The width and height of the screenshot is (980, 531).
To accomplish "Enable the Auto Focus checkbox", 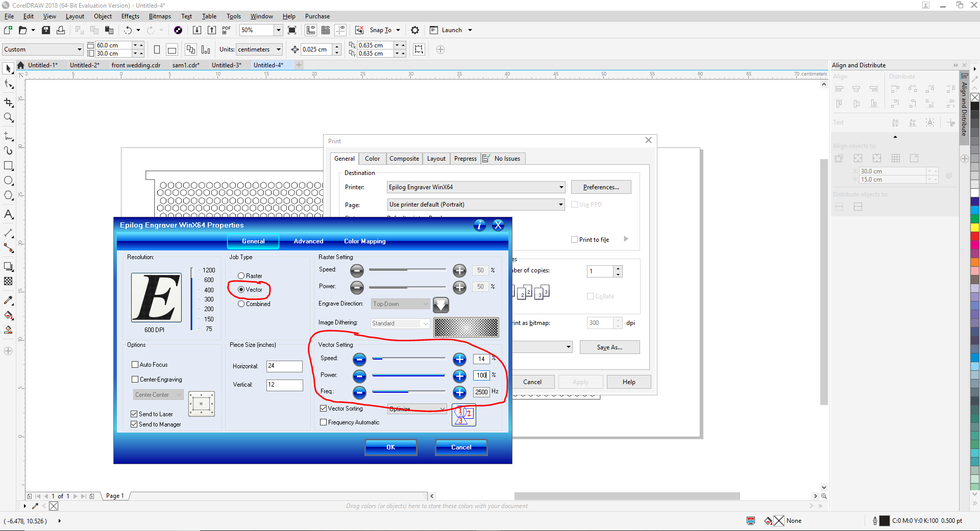I will coord(135,365).
